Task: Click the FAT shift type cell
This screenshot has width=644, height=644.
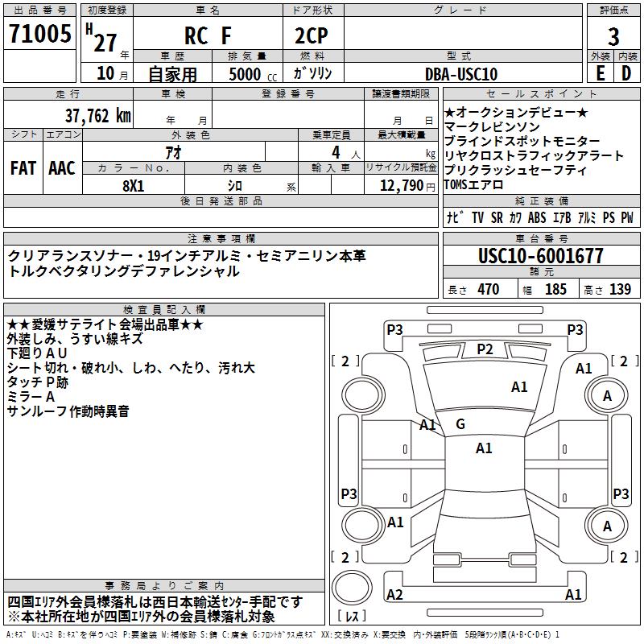Action: [23, 168]
